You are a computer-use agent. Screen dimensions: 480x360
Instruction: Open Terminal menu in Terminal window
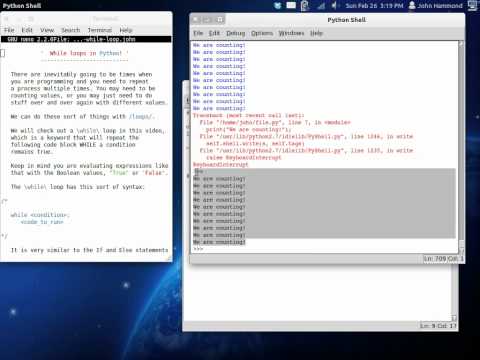coord(100,30)
